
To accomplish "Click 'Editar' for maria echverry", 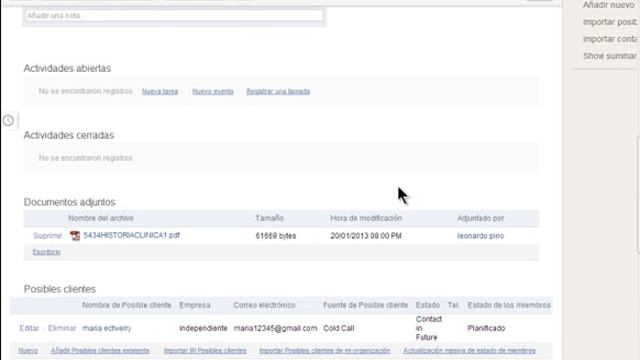I will pos(29,328).
